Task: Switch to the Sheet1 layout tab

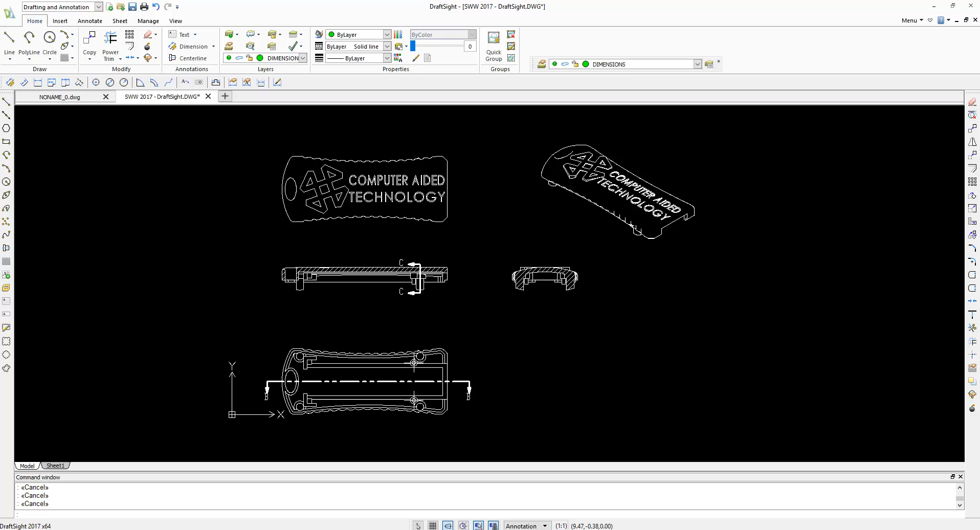Action: tap(55, 466)
